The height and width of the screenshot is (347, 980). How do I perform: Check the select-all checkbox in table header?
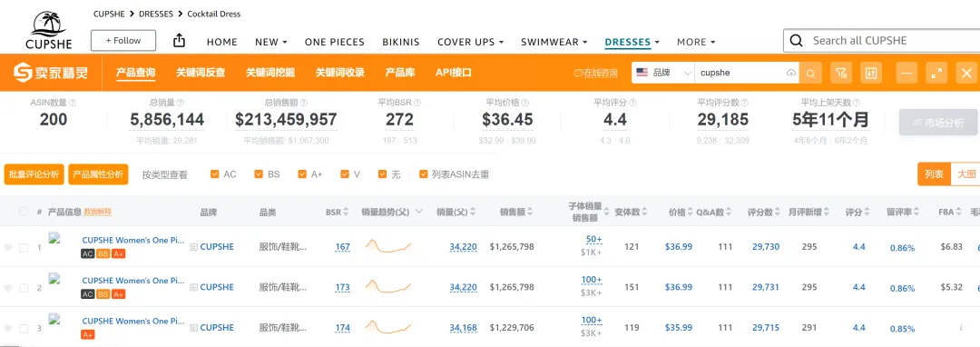pyautogui.click(x=24, y=212)
